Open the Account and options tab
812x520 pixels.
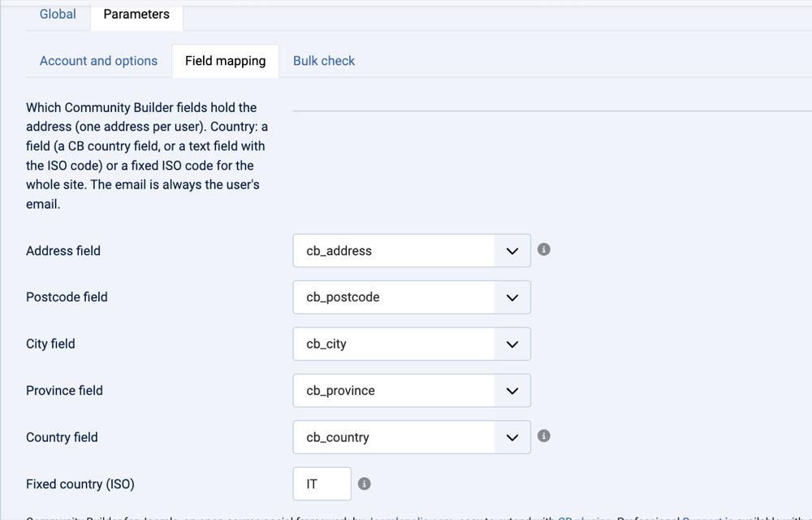click(x=98, y=61)
